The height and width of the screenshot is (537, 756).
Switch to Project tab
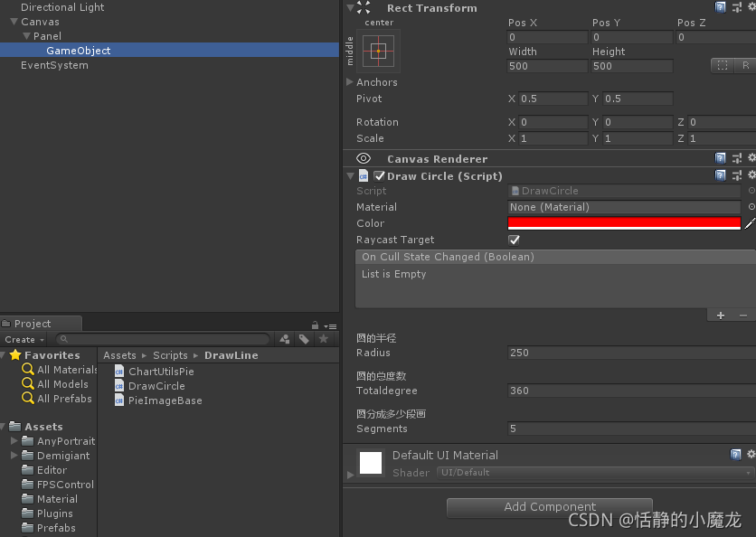[42, 324]
